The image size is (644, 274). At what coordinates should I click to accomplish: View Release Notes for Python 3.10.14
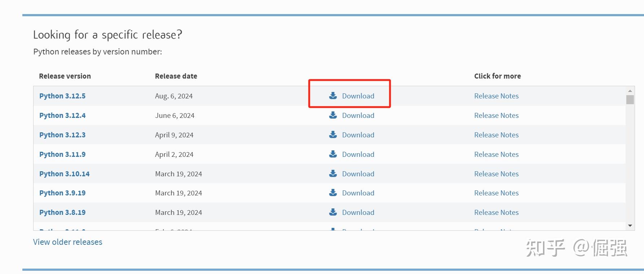tap(496, 174)
